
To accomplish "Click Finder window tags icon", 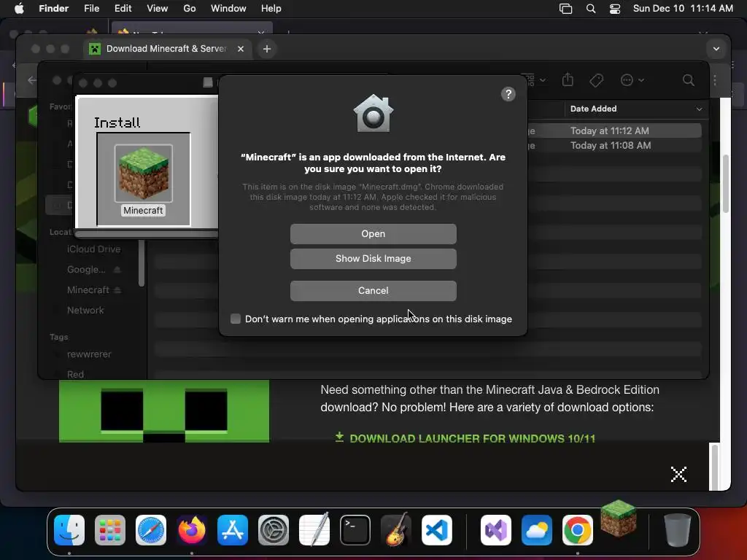I will pyautogui.click(x=597, y=80).
